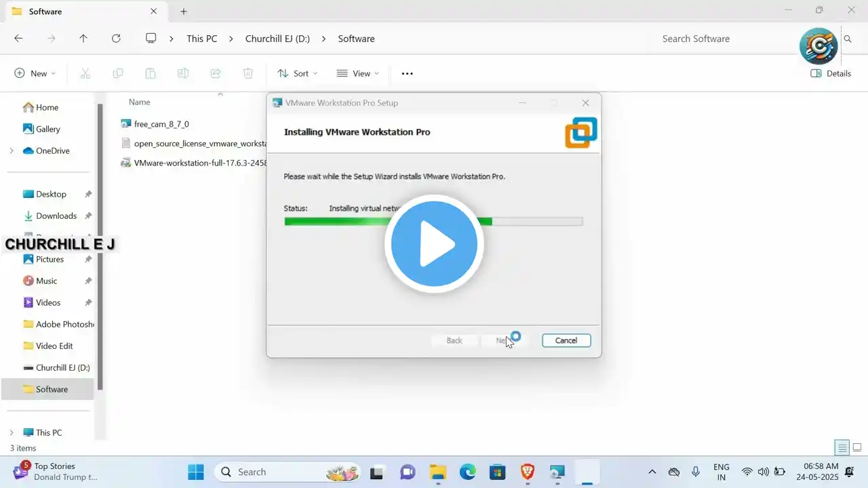Open Microsoft Store from taskbar

(498, 472)
